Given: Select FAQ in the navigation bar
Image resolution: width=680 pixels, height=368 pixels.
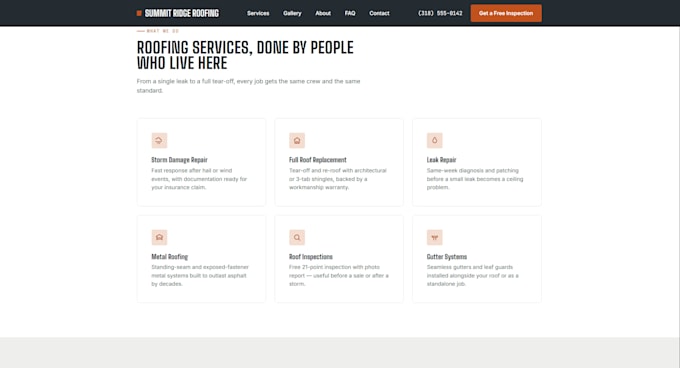Looking at the screenshot, I should coord(350,13).
